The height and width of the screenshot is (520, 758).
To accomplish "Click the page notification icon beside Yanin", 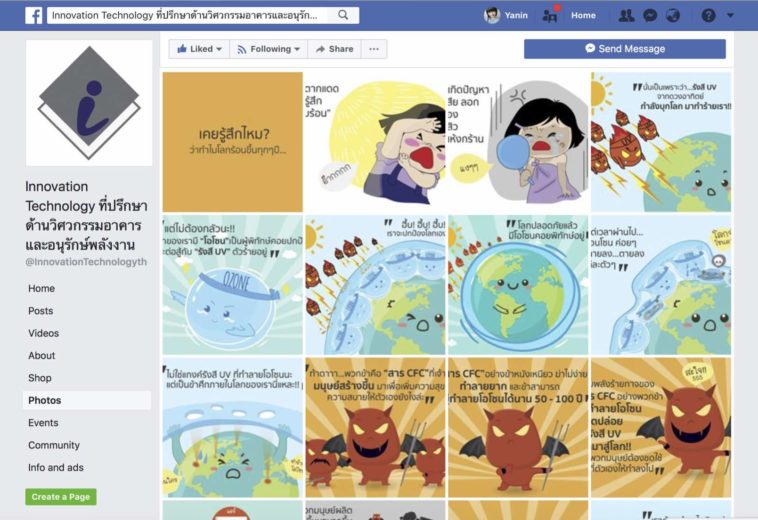I will tap(550, 15).
